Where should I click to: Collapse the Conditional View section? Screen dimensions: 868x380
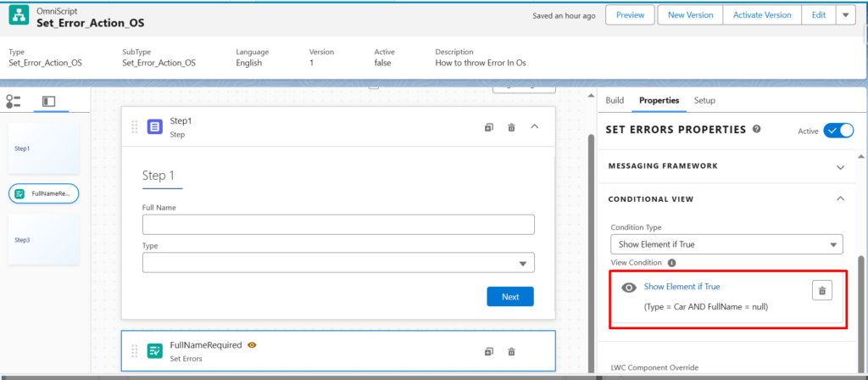[x=840, y=198]
